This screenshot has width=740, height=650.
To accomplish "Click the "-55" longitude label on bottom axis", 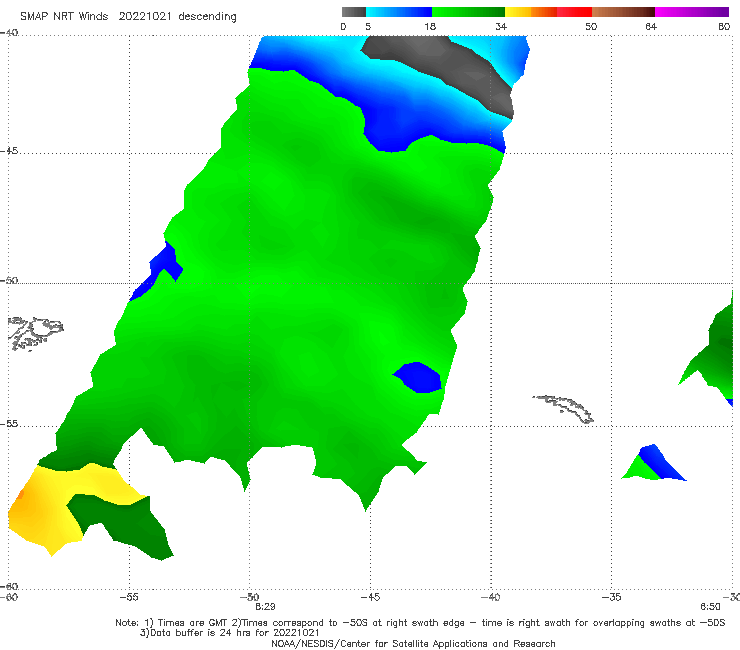I will tap(129, 597).
